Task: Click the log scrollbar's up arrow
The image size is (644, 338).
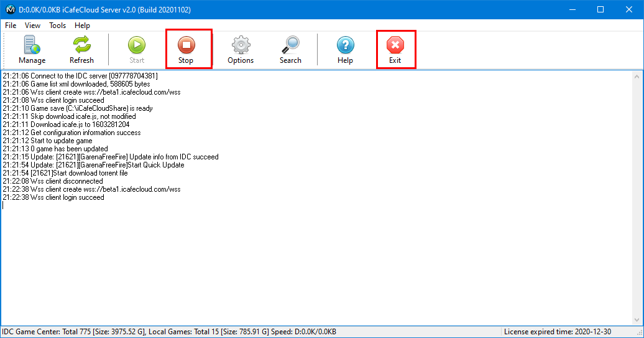Action: coord(637,76)
